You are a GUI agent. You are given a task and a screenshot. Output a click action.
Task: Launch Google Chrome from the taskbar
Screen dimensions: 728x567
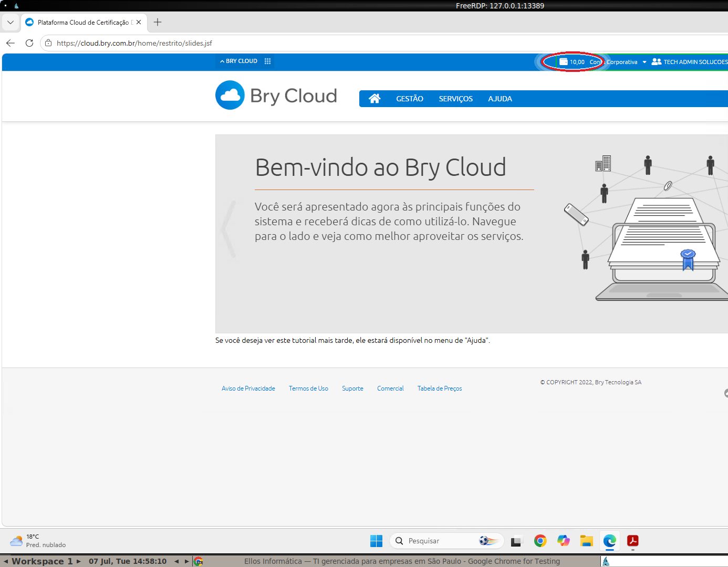click(540, 541)
